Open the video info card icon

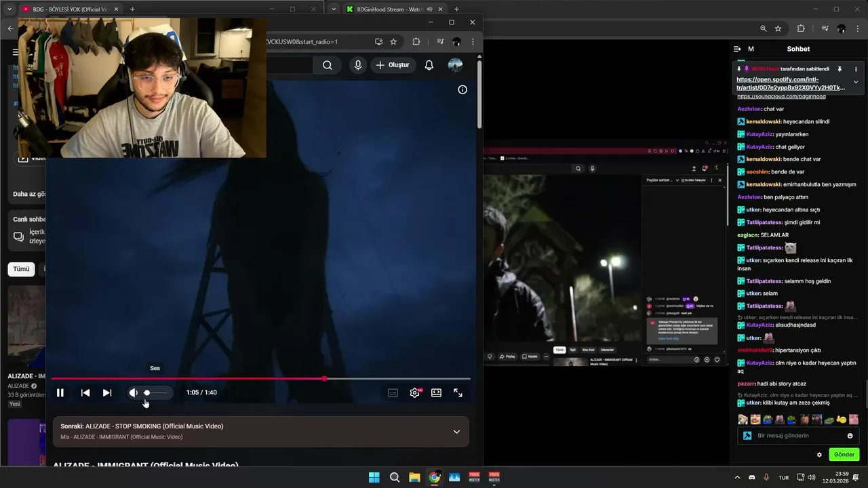coord(462,89)
